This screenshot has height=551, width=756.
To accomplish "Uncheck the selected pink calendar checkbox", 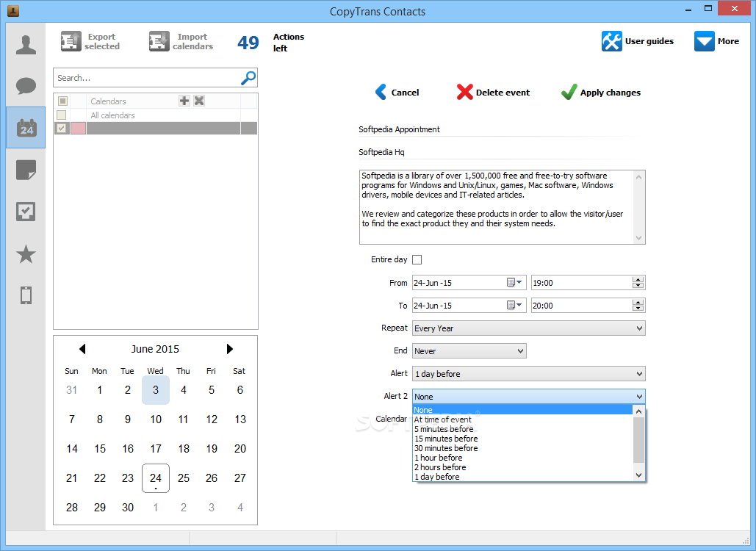I will pyautogui.click(x=61, y=129).
